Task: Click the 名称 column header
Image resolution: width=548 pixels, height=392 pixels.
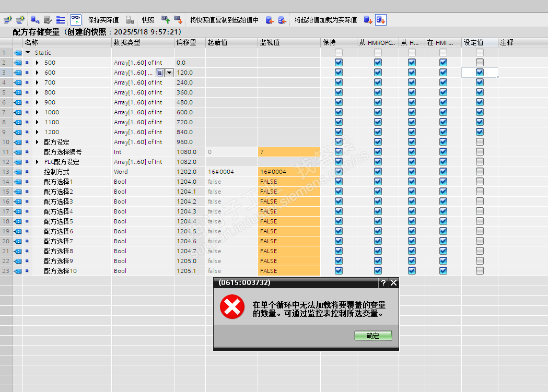Action: pos(67,43)
